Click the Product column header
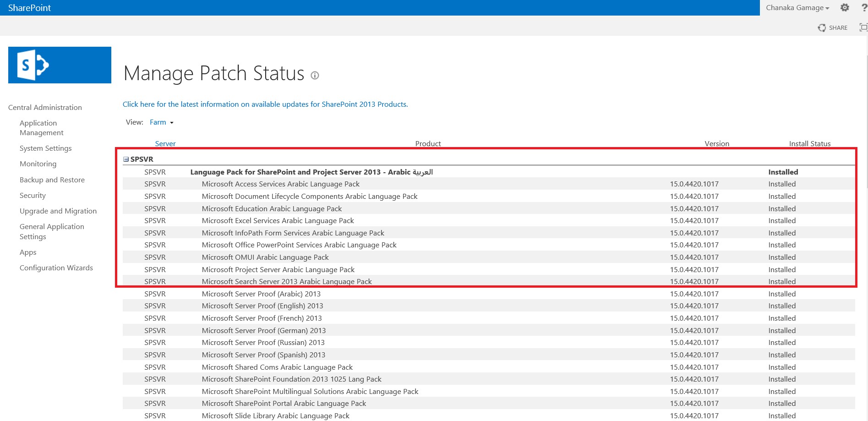 [x=428, y=143]
